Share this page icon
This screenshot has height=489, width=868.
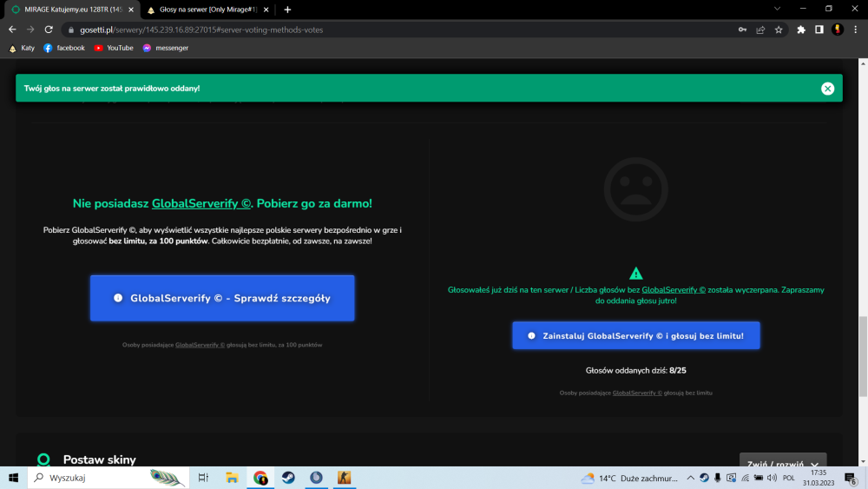[x=760, y=30]
